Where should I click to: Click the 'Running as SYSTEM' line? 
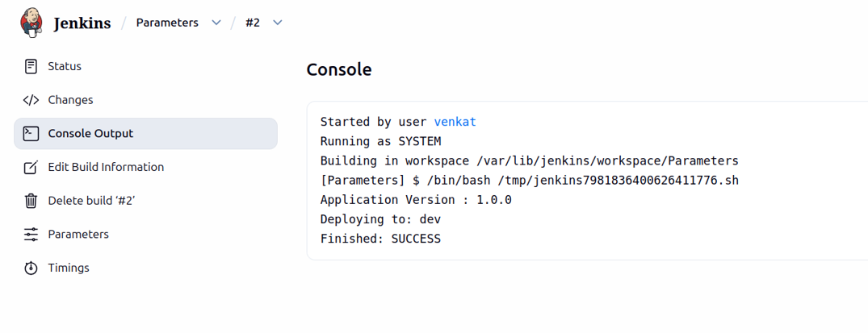pyautogui.click(x=381, y=141)
